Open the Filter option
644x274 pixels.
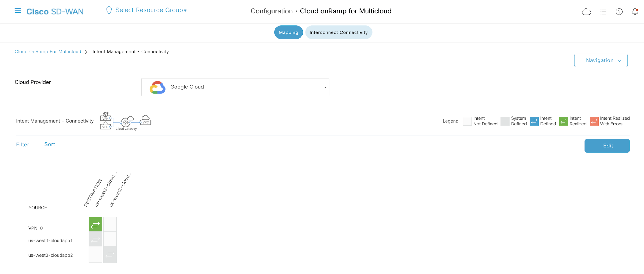coord(23,145)
